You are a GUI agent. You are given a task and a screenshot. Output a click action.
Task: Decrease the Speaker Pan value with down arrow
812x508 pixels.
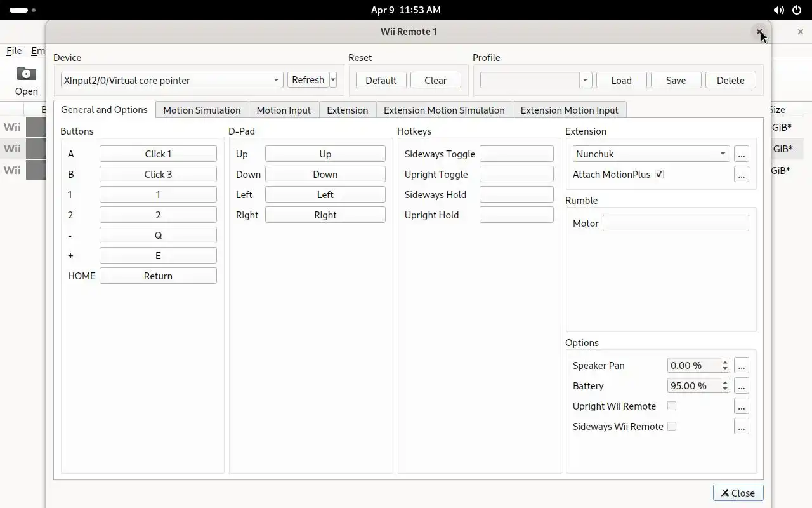point(725,369)
